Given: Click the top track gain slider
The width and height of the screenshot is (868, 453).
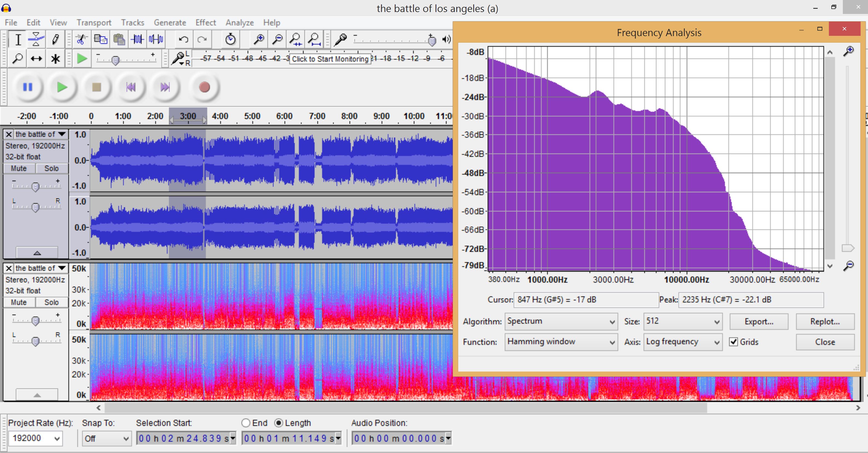Looking at the screenshot, I should (x=35, y=186).
